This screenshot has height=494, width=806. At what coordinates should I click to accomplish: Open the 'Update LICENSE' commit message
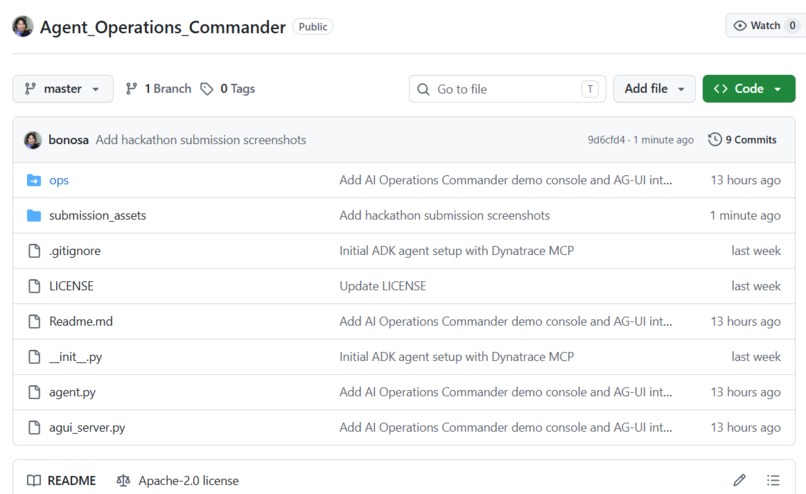[383, 286]
